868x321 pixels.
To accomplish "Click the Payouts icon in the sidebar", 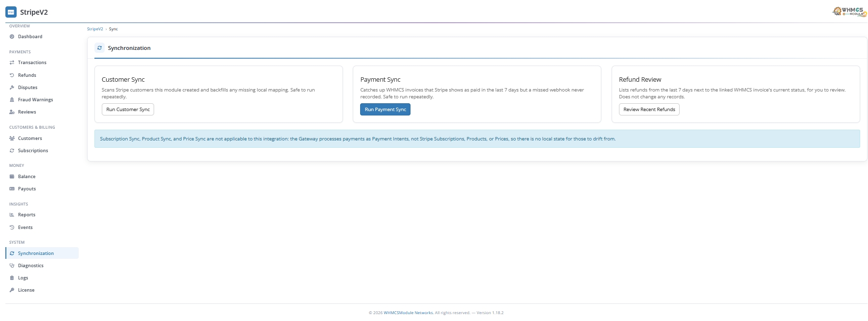I will (12, 189).
